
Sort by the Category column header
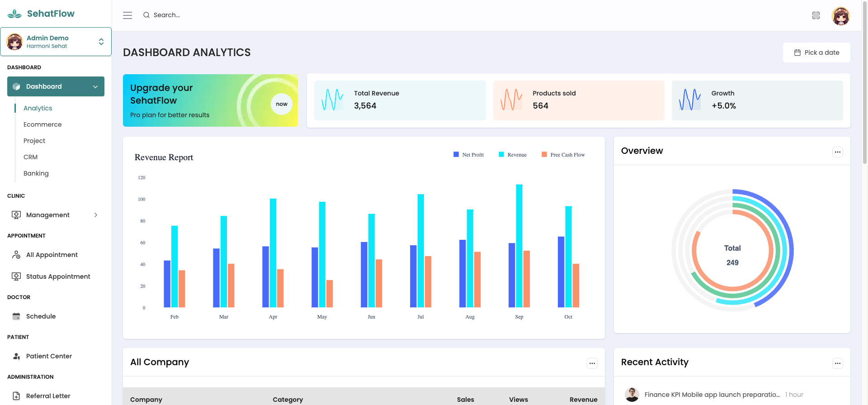[288, 400]
